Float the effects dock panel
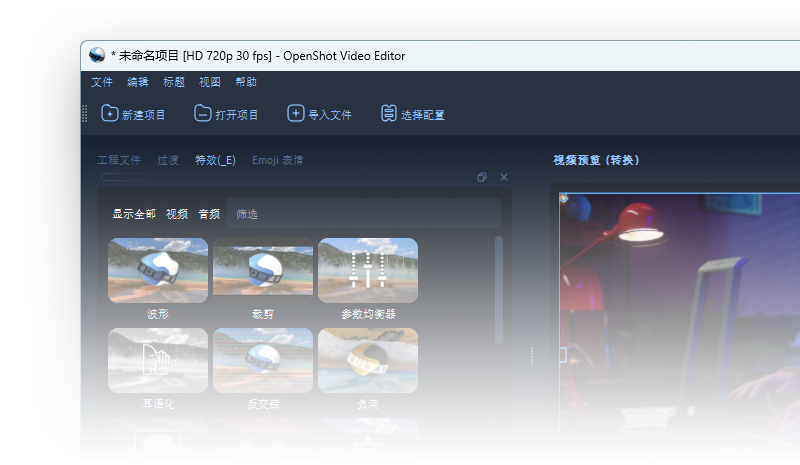 point(482,177)
